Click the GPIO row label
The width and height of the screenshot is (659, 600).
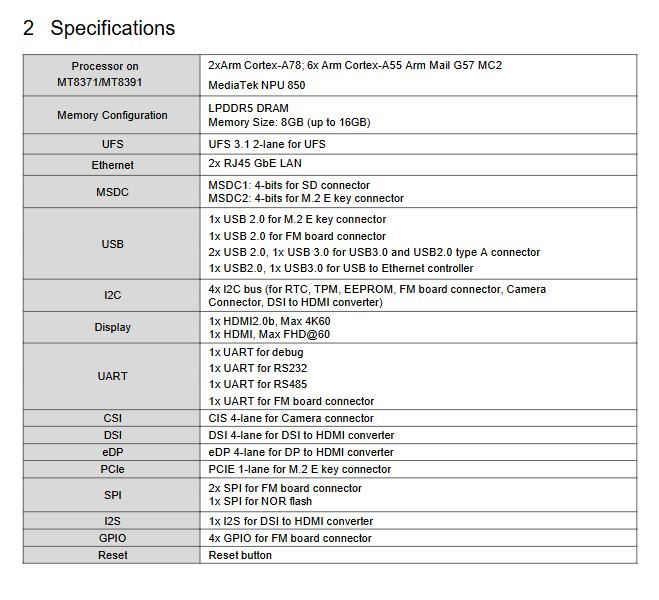(x=113, y=538)
